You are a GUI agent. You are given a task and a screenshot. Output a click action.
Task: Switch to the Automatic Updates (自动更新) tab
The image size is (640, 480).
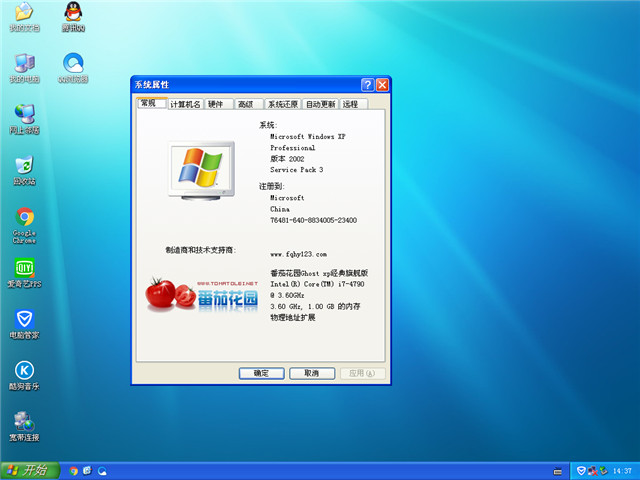320,104
